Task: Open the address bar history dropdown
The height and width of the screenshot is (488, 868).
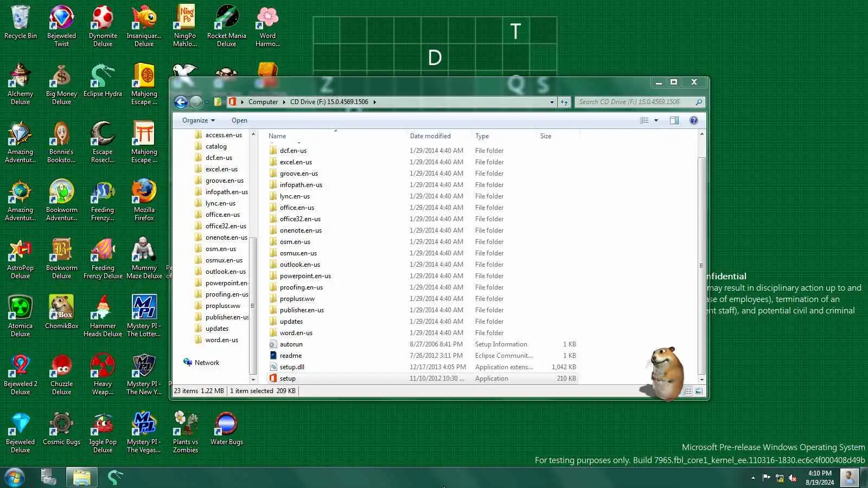Action: [552, 102]
